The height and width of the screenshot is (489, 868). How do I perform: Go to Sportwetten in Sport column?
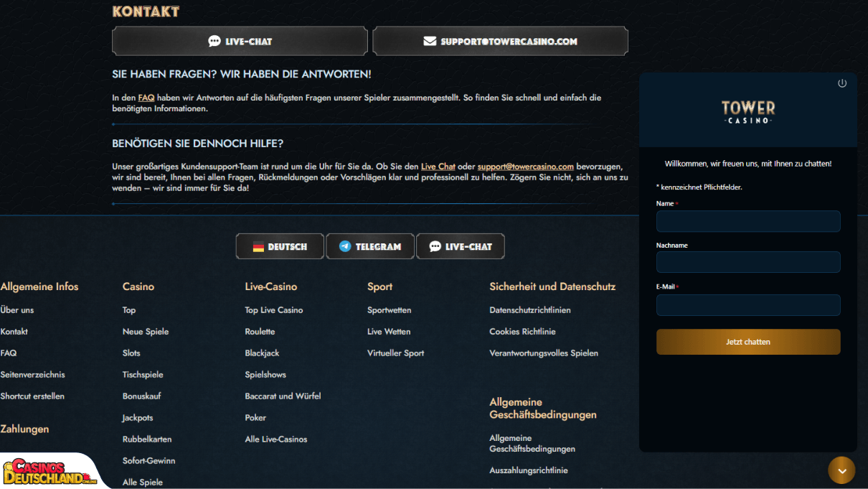point(390,310)
